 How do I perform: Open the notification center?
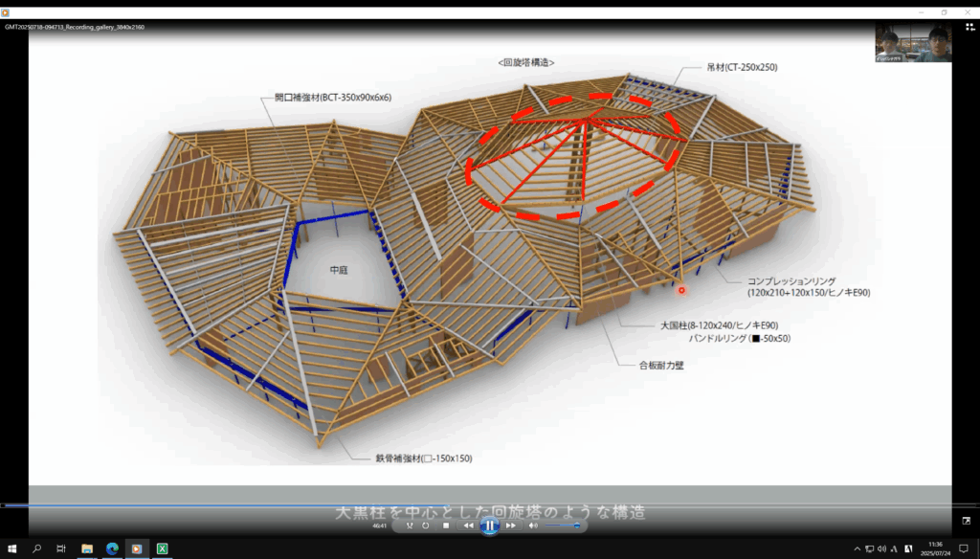tap(964, 548)
